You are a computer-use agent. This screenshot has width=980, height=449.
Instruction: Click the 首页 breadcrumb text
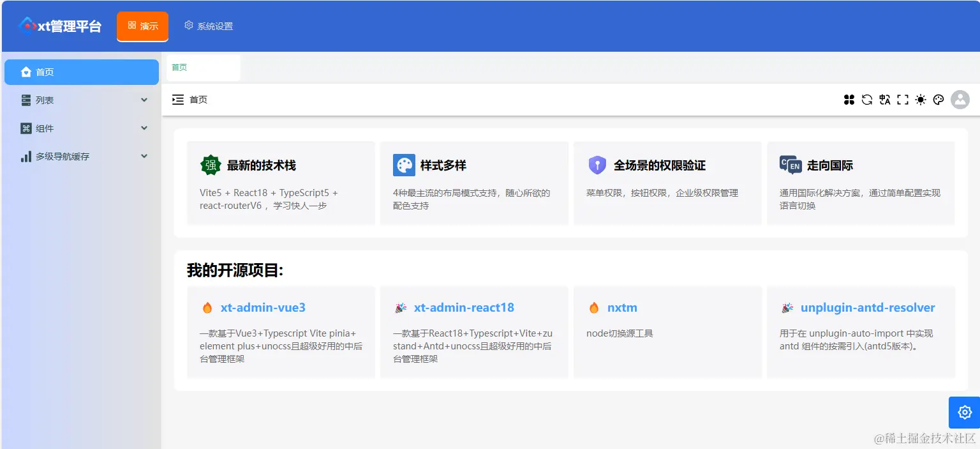198,100
